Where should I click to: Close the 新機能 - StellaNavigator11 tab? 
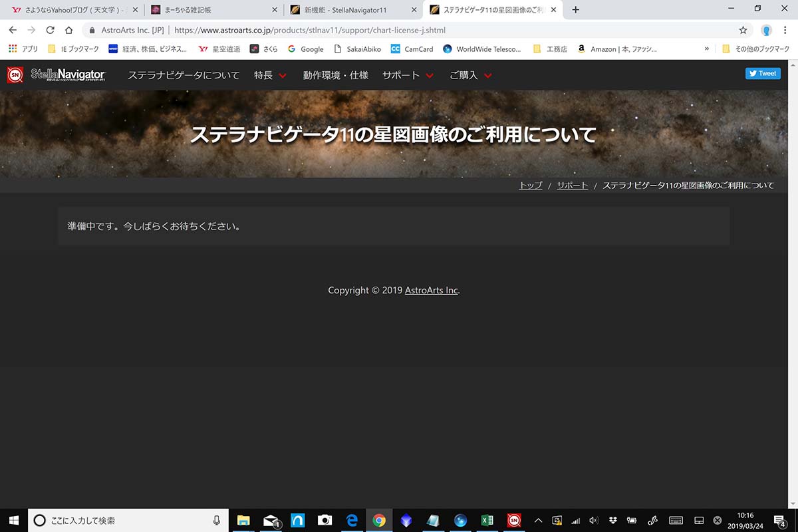[414, 10]
